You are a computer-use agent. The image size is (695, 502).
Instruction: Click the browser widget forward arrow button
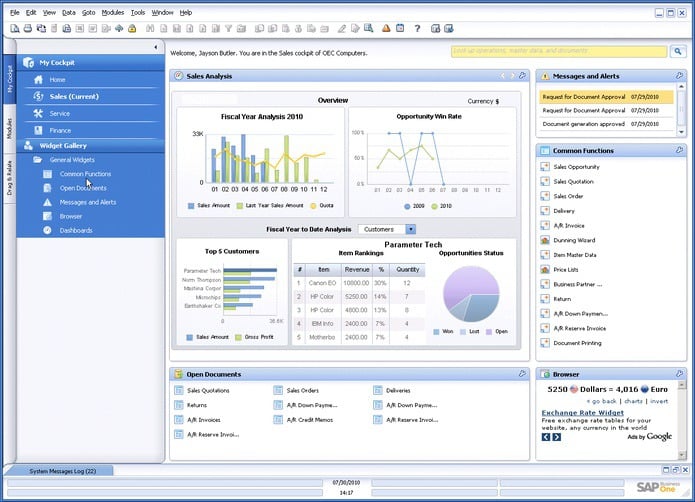pyautogui.click(x=557, y=437)
